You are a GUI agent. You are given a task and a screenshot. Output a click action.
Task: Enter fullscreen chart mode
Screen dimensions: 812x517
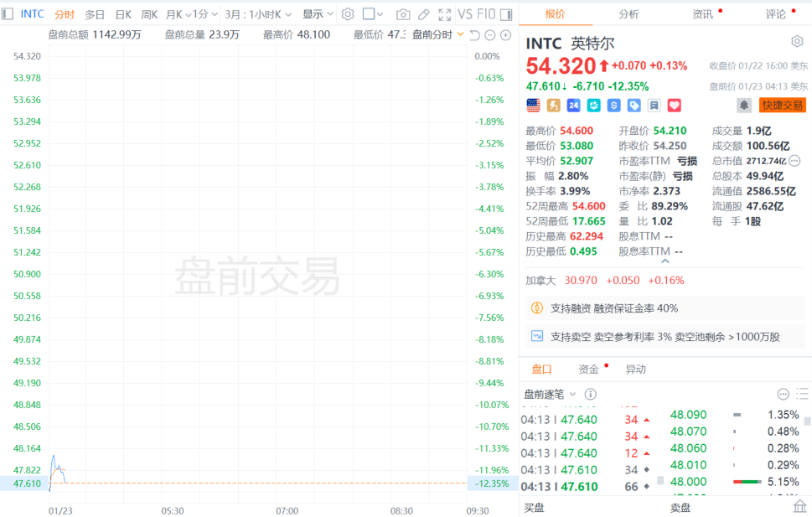(x=445, y=14)
